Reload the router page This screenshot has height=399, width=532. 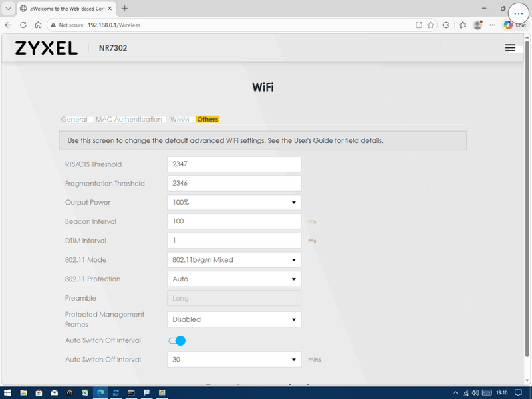(x=23, y=25)
